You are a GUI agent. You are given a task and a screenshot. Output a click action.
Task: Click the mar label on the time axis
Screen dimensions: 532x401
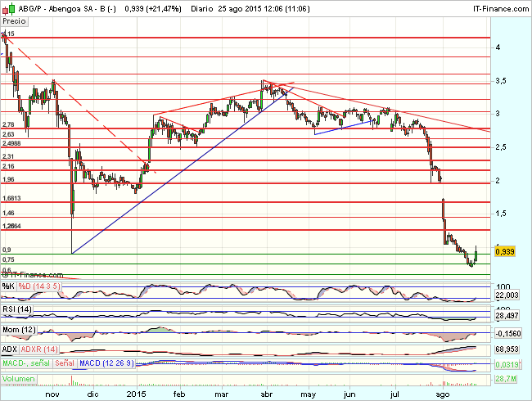coord(221,394)
